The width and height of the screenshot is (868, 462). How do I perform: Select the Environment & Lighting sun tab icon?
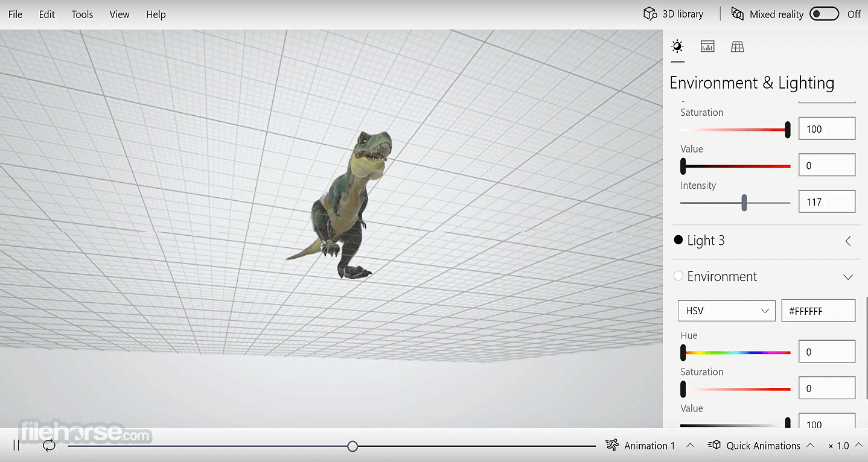point(677,46)
